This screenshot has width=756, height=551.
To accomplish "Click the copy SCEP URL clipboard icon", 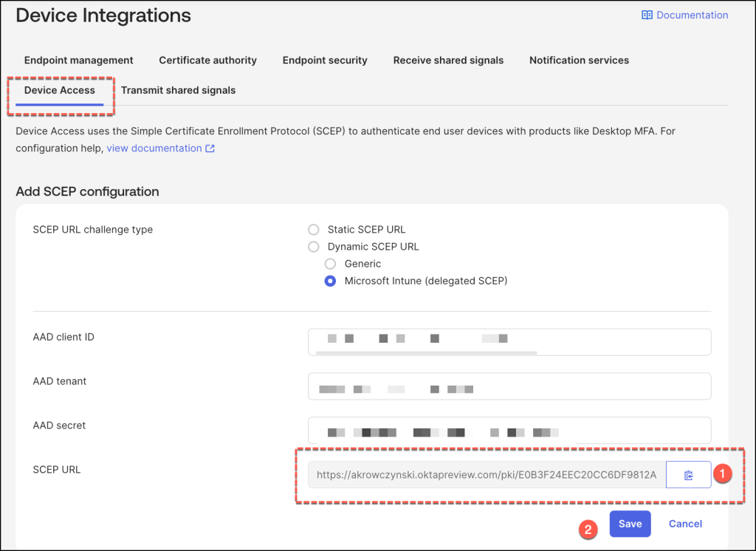I will click(688, 475).
